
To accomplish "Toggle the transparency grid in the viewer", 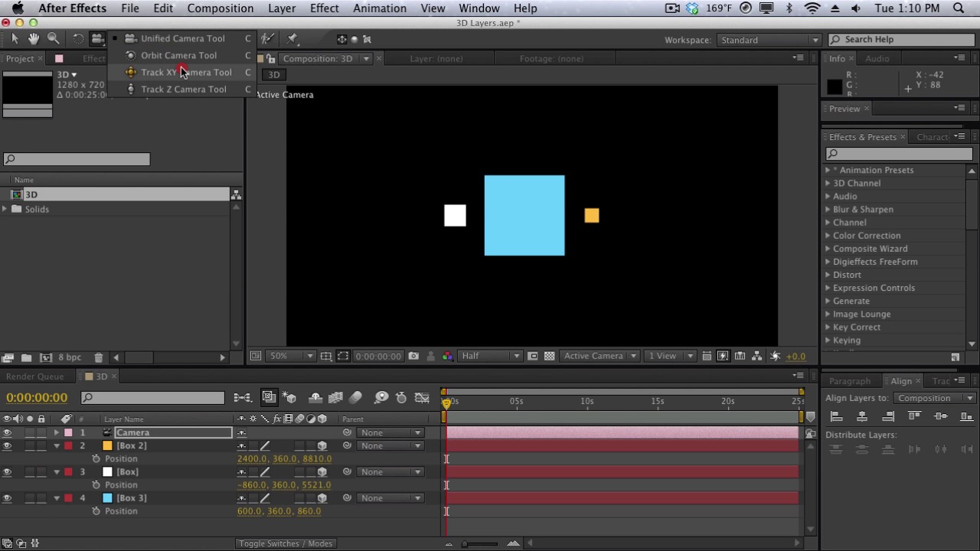I will coord(550,356).
